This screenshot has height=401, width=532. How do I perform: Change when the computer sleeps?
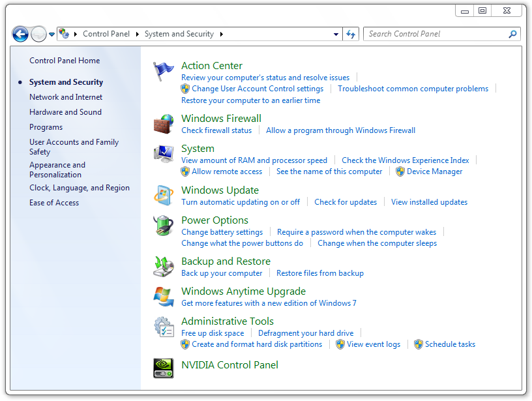tap(377, 243)
